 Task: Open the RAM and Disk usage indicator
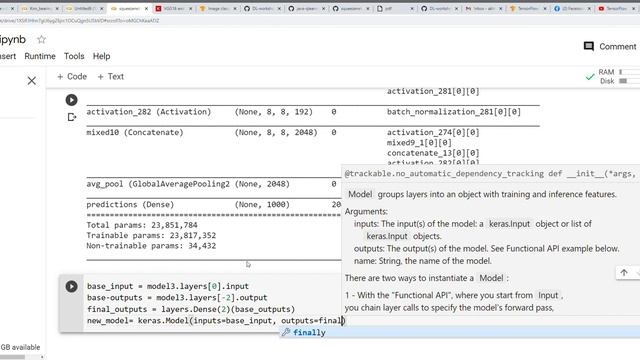[618, 76]
